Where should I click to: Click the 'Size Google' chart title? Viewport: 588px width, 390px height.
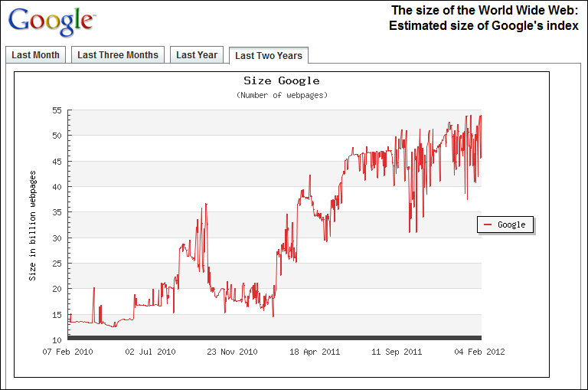tap(282, 80)
